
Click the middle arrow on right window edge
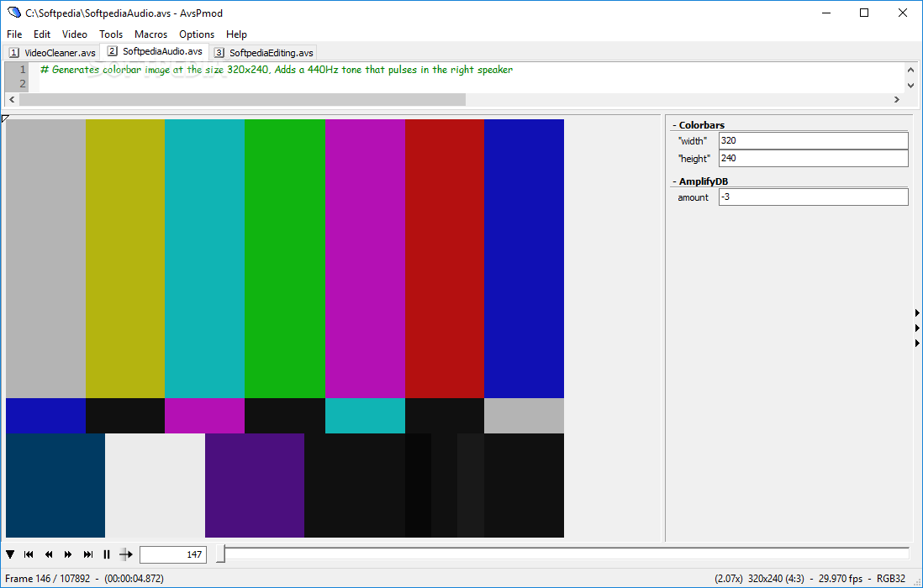[x=917, y=328]
